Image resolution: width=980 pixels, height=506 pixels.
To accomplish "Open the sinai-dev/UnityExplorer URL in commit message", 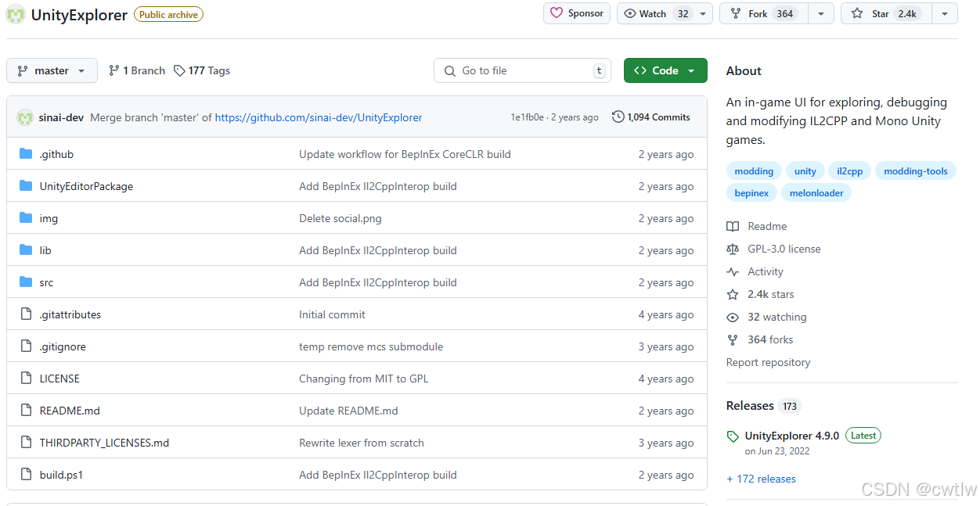I will point(319,117).
